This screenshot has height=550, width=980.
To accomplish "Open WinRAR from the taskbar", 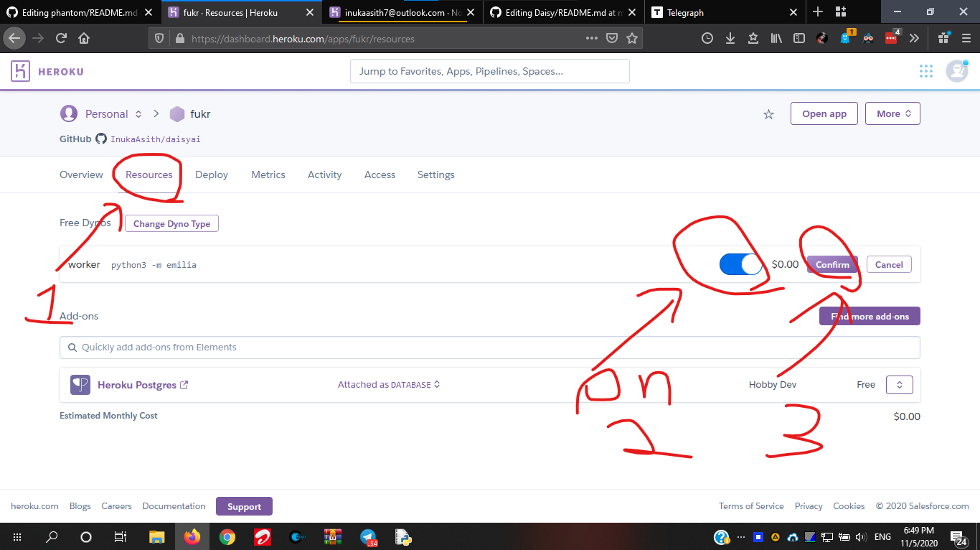I will (x=332, y=536).
